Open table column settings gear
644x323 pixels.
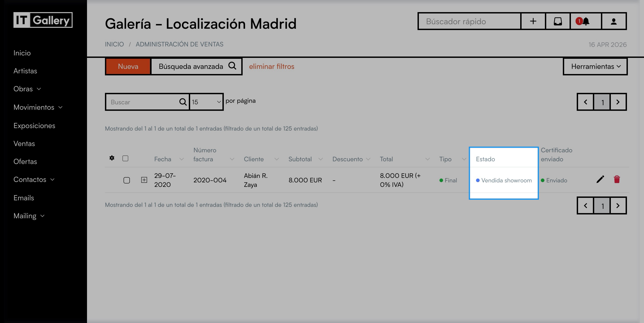click(112, 158)
